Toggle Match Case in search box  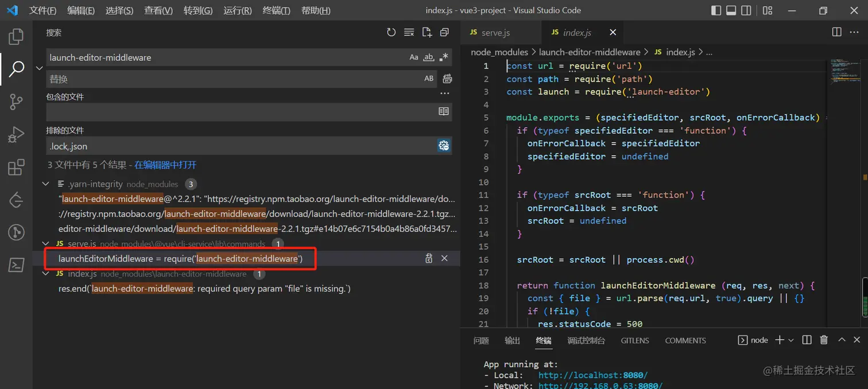click(414, 57)
